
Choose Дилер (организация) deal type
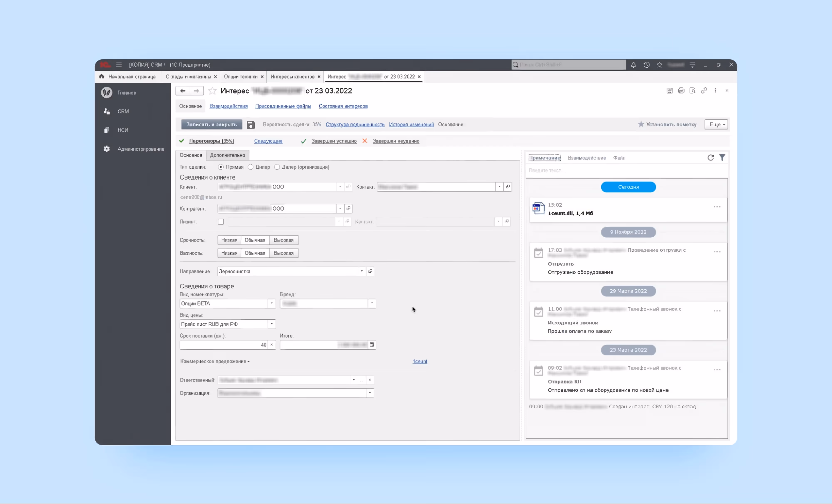click(277, 167)
